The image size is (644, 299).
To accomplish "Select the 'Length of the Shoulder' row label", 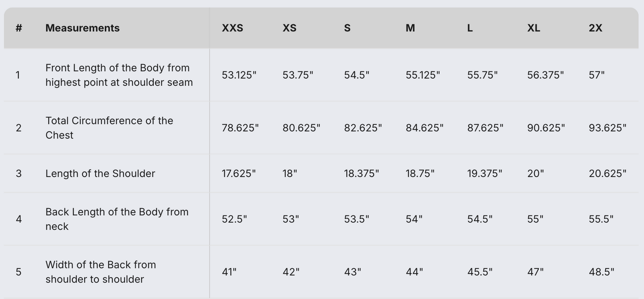I will point(100,174).
